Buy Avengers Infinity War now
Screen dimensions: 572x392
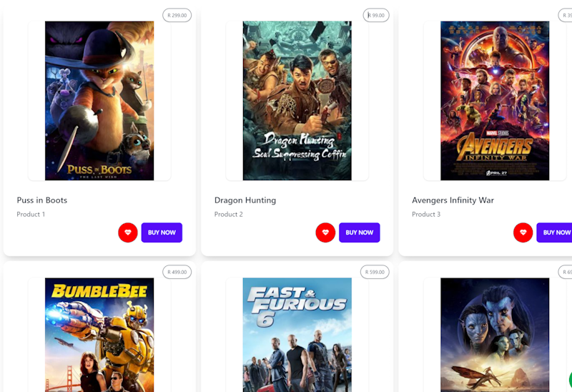click(x=555, y=232)
